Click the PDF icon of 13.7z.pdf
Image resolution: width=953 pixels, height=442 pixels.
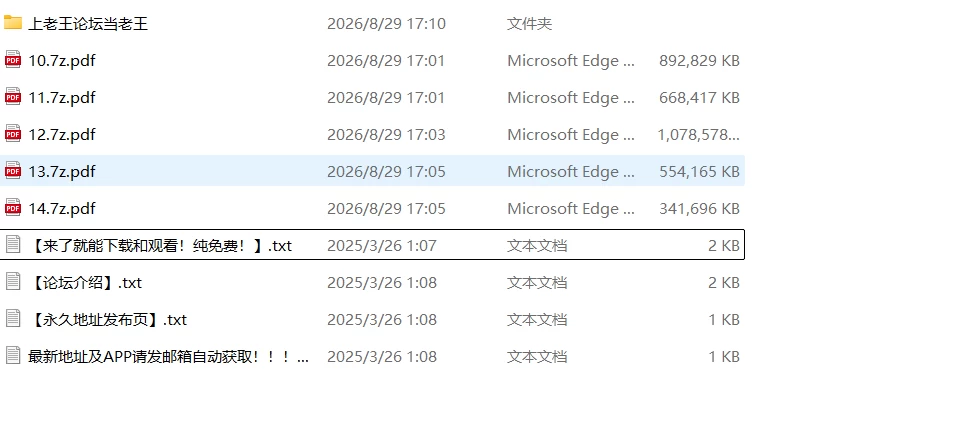[x=13, y=171]
